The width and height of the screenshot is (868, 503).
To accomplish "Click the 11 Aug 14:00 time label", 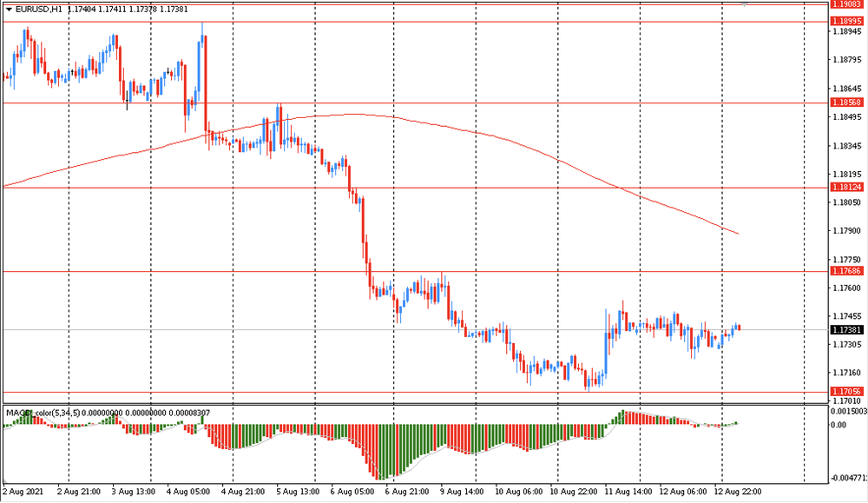I will [x=628, y=492].
